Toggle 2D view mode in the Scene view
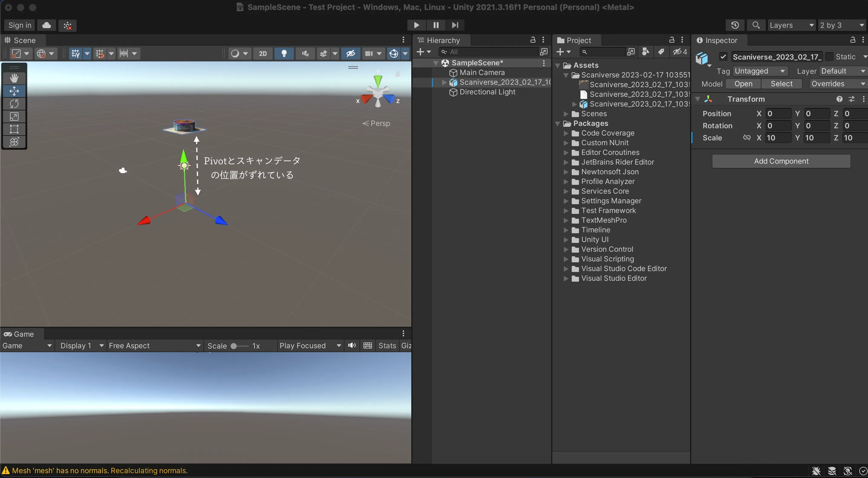Viewport: 868px width, 478px height. point(263,53)
